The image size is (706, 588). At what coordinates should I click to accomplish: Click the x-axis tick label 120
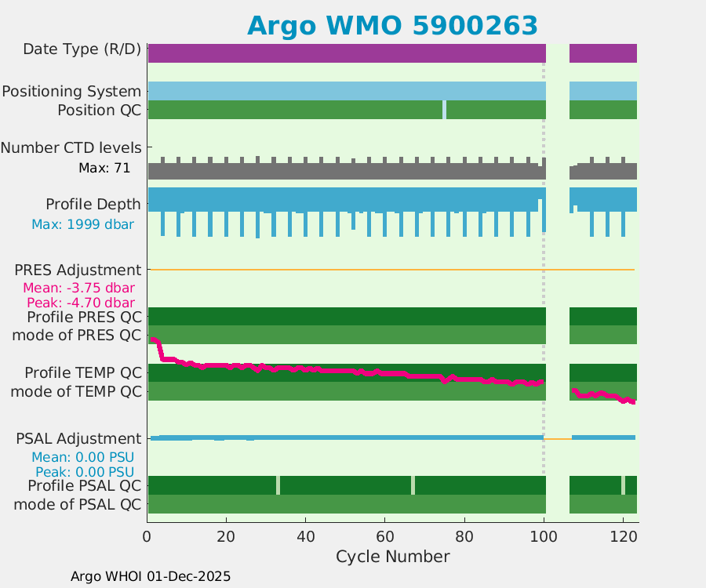[x=623, y=538]
